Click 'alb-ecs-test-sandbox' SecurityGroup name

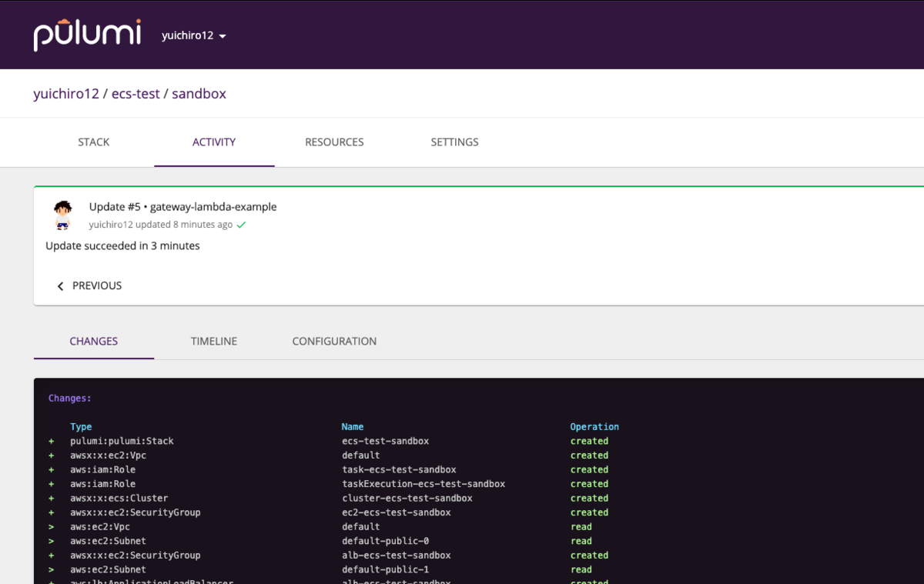[397, 556]
